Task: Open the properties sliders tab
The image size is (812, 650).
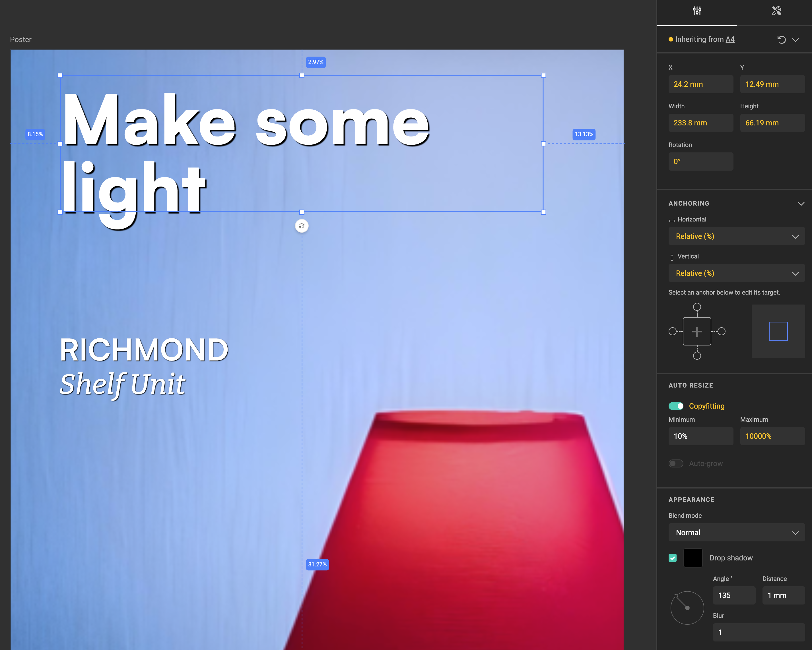Action: point(697,11)
